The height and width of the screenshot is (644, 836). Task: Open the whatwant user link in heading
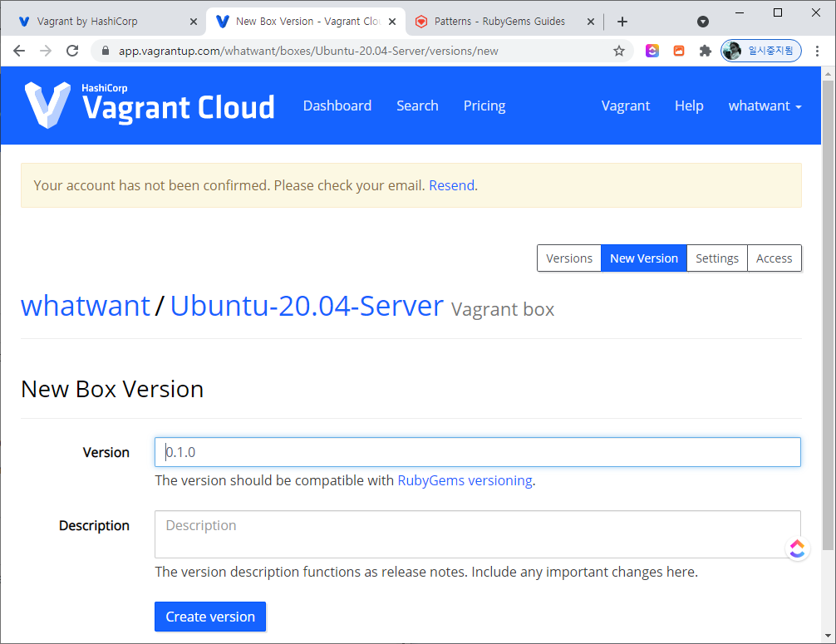[86, 306]
